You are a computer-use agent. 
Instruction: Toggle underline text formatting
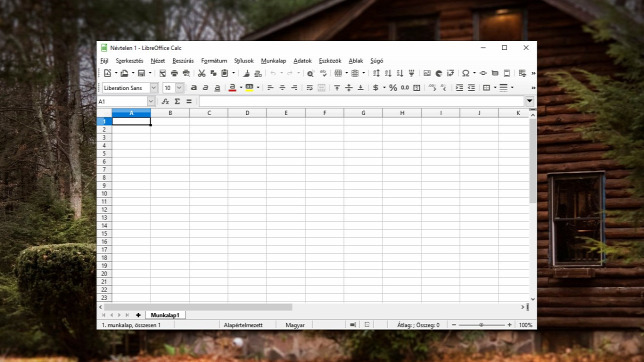tap(217, 88)
